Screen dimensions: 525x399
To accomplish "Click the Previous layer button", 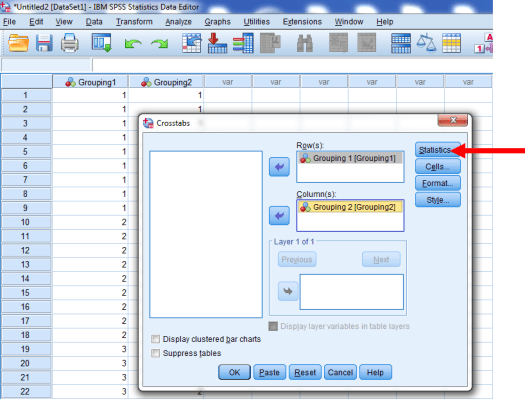I will 297,259.
